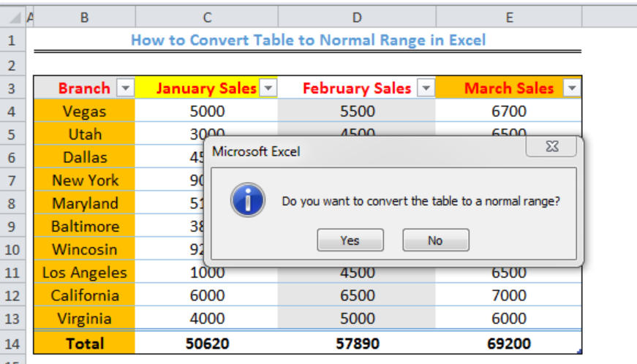Click Yes to convert the table
The width and height of the screenshot is (637, 364).
click(x=350, y=240)
